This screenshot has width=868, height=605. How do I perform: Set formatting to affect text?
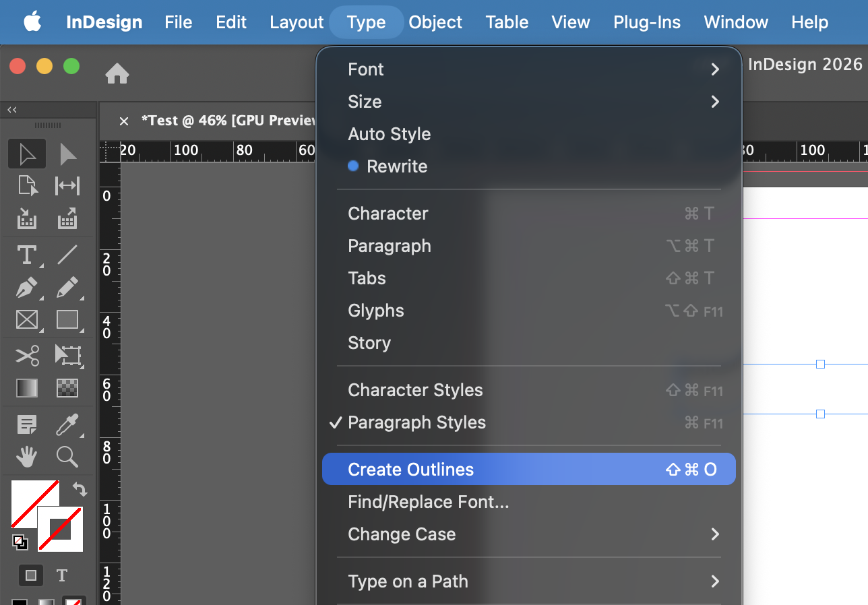[x=62, y=575]
